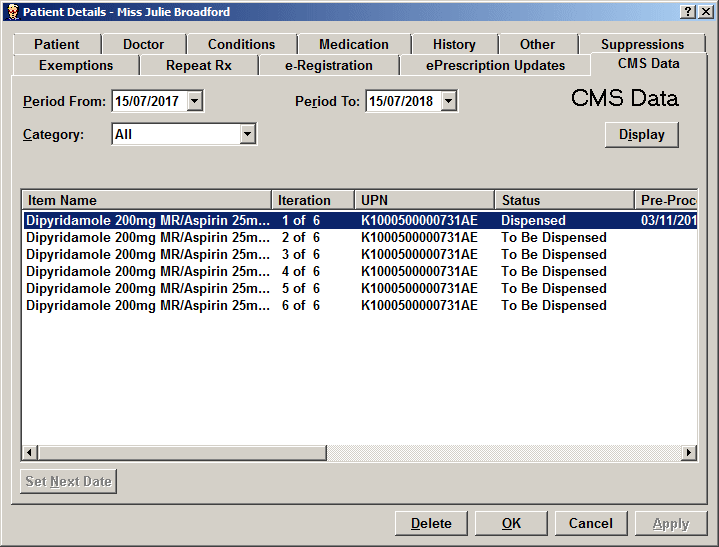Confirm with the OK button
This screenshot has height=547, width=719.
tap(511, 523)
